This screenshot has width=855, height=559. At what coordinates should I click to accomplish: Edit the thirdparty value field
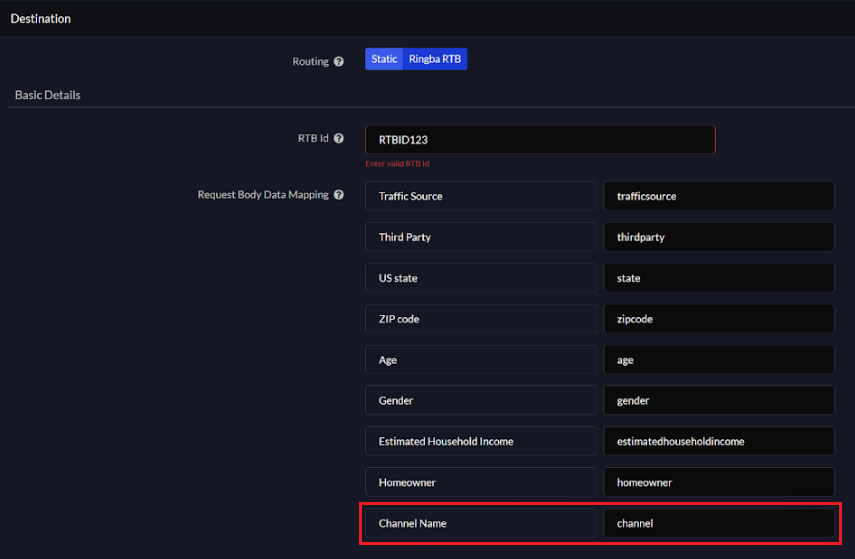click(719, 237)
